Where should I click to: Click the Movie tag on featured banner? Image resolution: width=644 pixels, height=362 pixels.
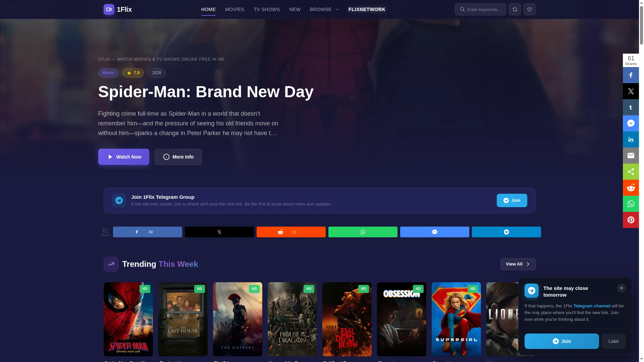coord(108,73)
